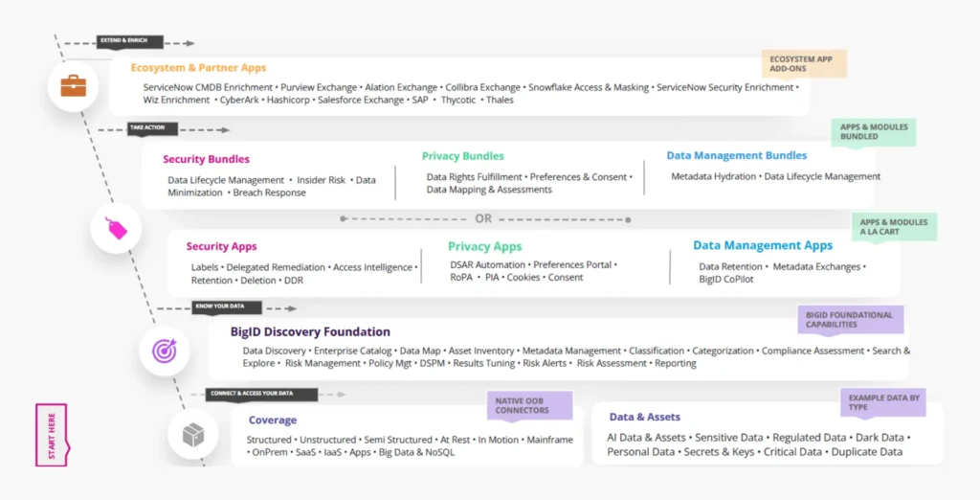980x500 pixels.
Task: Open the Ecosystem & Partner Apps heading
Action: [198, 68]
